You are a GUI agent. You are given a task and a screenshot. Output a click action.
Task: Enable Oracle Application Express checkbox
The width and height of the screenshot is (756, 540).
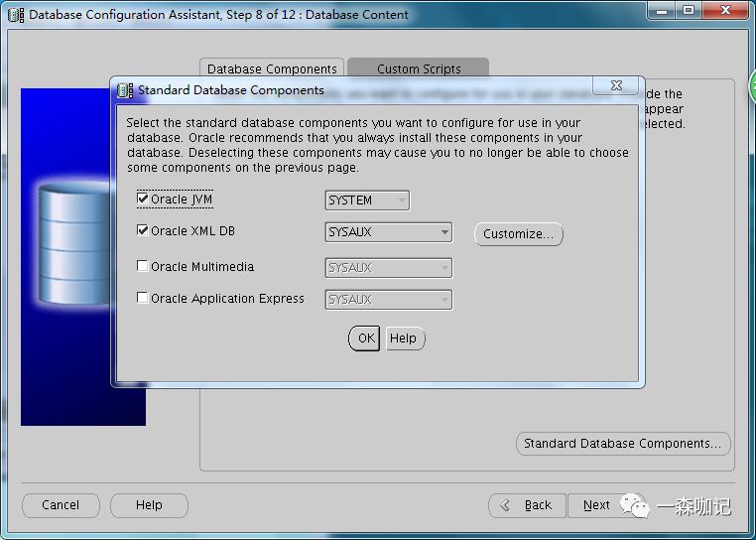tap(143, 298)
